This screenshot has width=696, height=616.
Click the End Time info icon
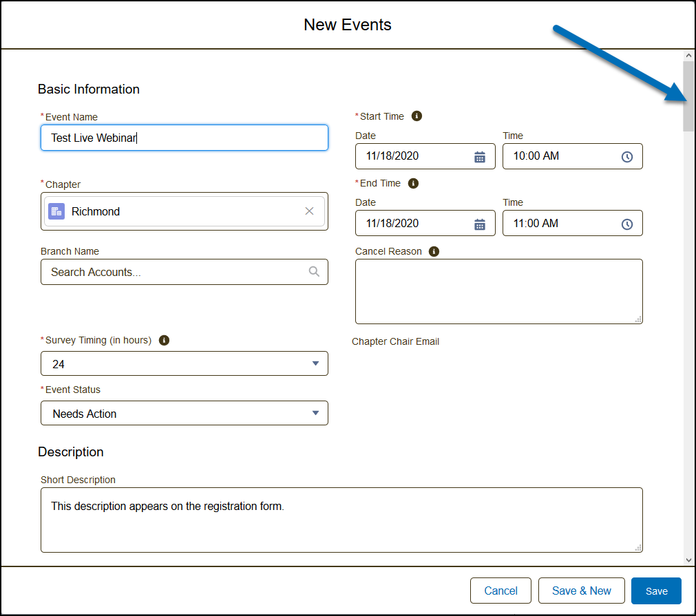tap(413, 184)
